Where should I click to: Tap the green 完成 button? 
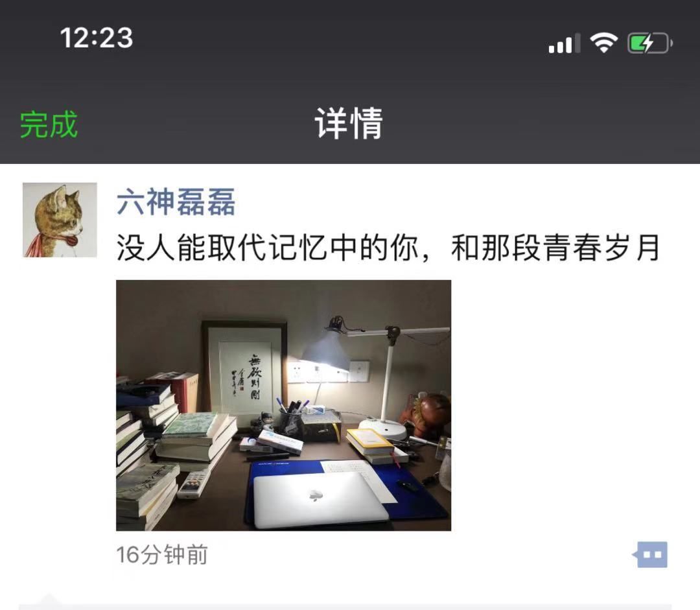tap(49, 124)
